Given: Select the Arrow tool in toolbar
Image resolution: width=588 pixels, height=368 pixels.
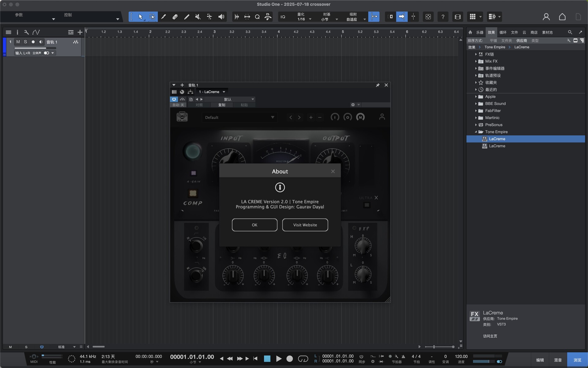Looking at the screenshot, I should click(141, 17).
